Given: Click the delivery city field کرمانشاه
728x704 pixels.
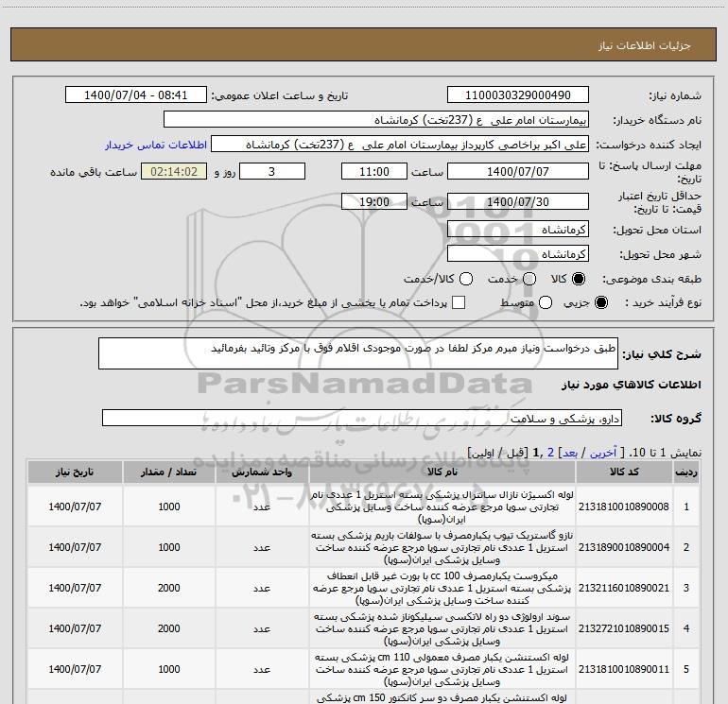Looking at the screenshot, I should pyautogui.click(x=518, y=254).
